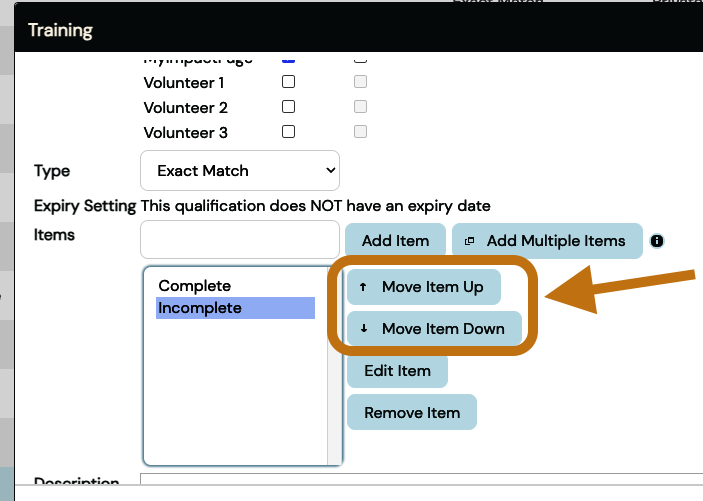Viewport: 703px width, 501px height.
Task: Toggle the partially visible blue checkbox above Volunteer 1
Action: (288, 60)
